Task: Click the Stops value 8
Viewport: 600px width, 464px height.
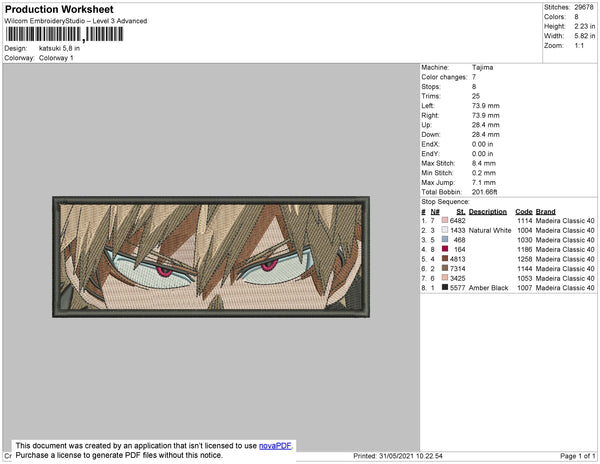Action: pos(474,86)
